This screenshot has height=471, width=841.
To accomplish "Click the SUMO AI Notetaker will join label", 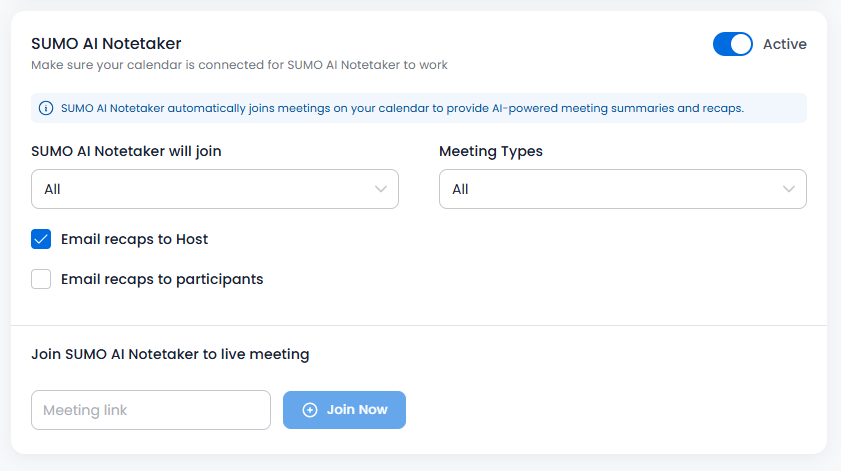I will point(126,151).
